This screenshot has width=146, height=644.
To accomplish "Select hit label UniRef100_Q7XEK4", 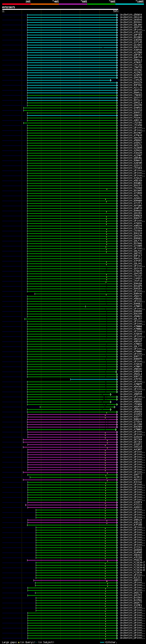I will pyautogui.click(x=131, y=422).
